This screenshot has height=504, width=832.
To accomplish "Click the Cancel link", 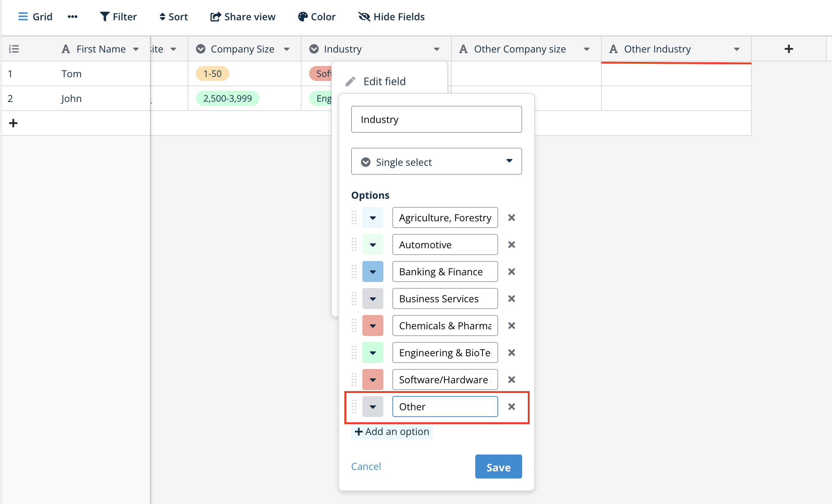I will pos(366,466).
